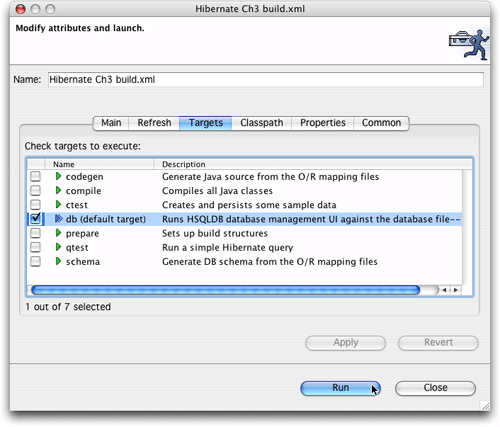
Task: Click the green arrow icon beside prepare
Action: tap(58, 233)
